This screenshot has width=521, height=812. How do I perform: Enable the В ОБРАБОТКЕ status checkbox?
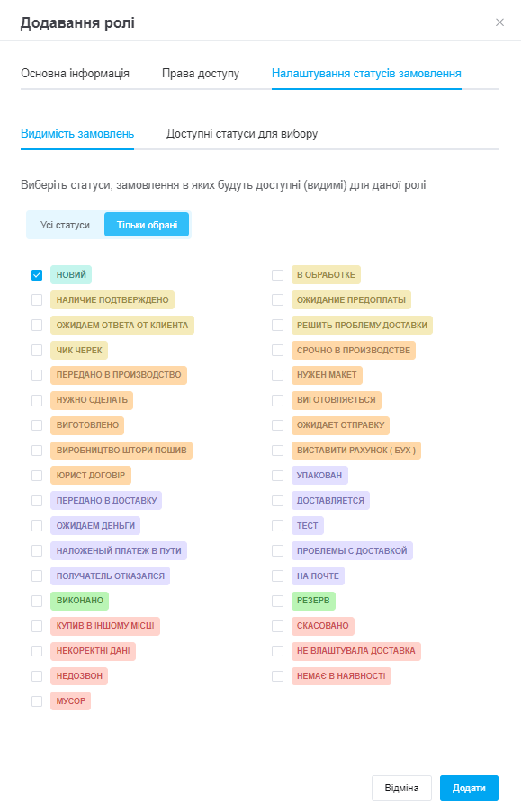click(278, 275)
